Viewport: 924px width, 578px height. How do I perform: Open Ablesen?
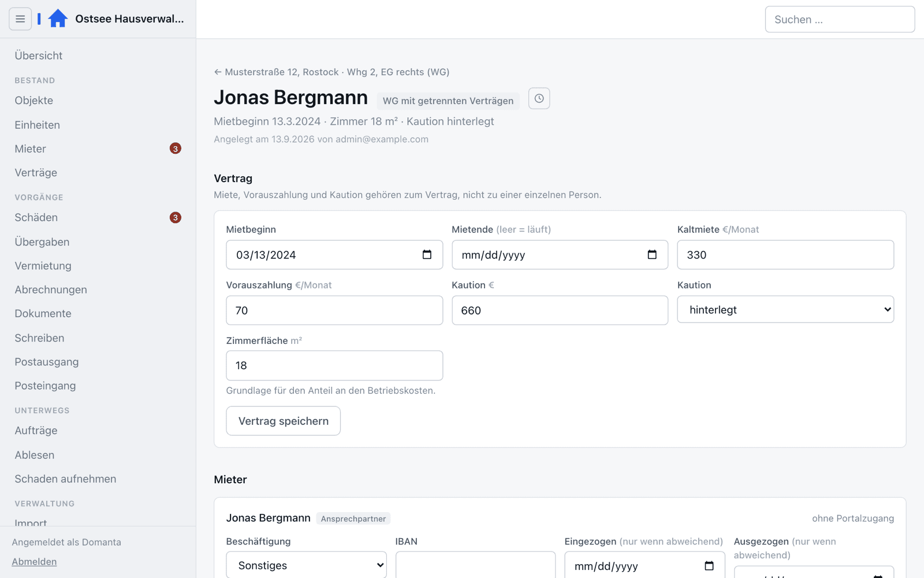point(35,455)
